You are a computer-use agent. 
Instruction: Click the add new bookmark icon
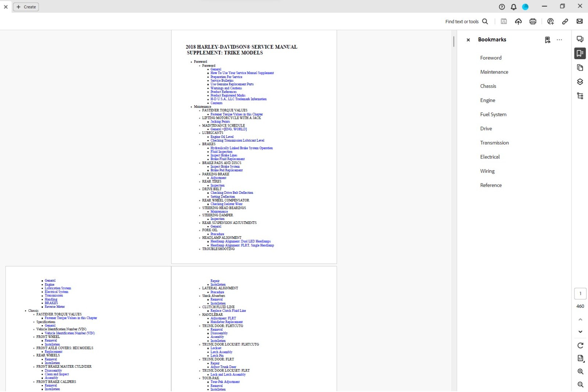(548, 40)
